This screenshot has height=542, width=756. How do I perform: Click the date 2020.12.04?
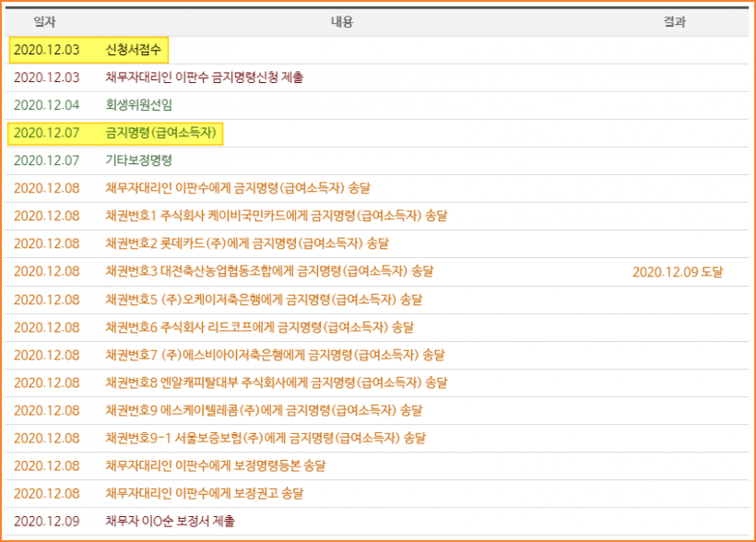click(x=46, y=105)
